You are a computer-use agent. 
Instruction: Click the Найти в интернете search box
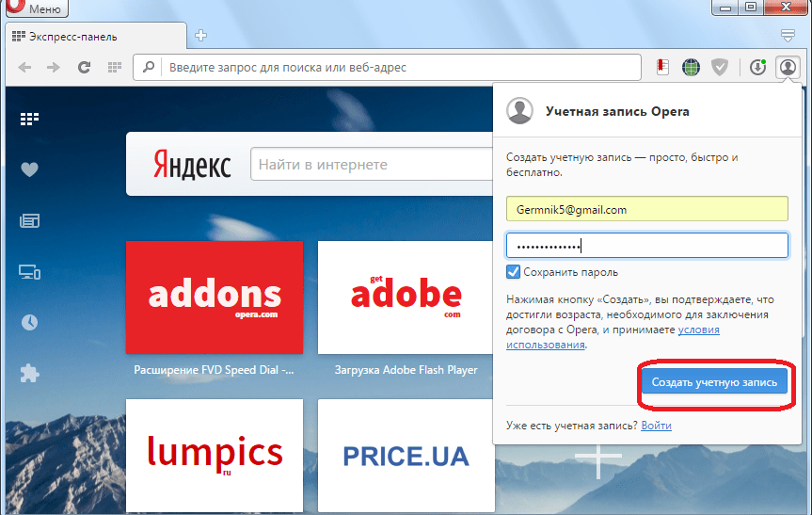[x=372, y=164]
